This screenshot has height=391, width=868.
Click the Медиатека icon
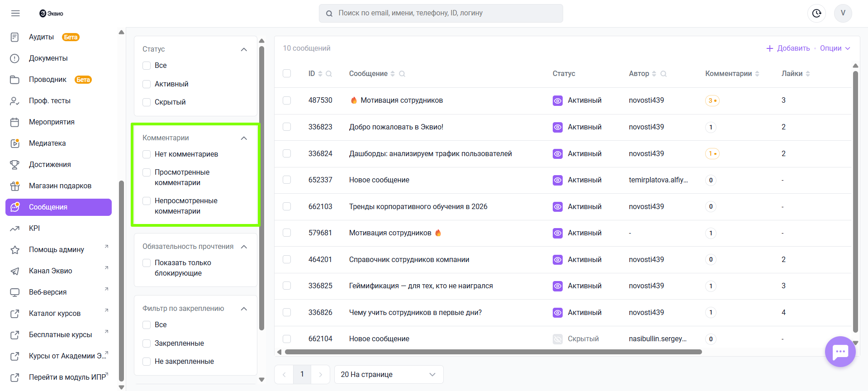click(x=15, y=143)
